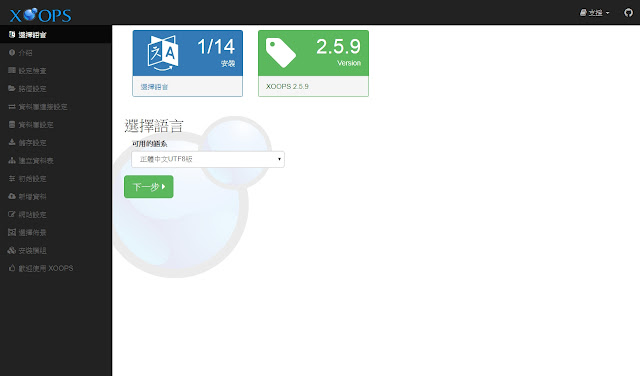Click the folder icon beside 路徑設定

12,89
